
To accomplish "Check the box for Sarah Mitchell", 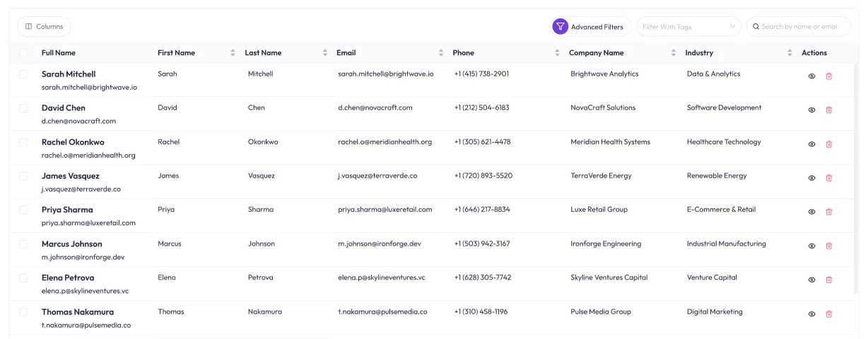I will (23, 74).
